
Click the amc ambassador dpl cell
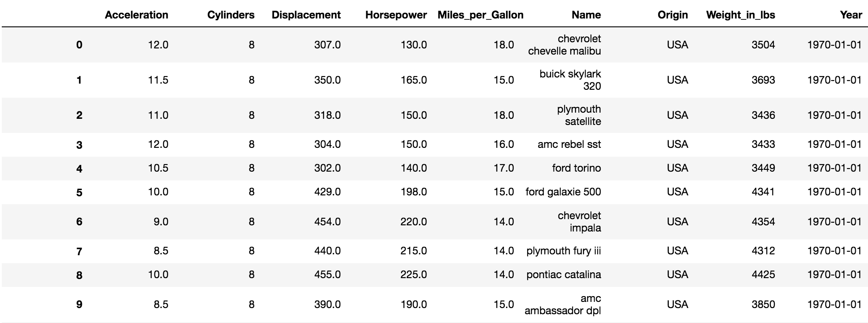click(x=563, y=305)
